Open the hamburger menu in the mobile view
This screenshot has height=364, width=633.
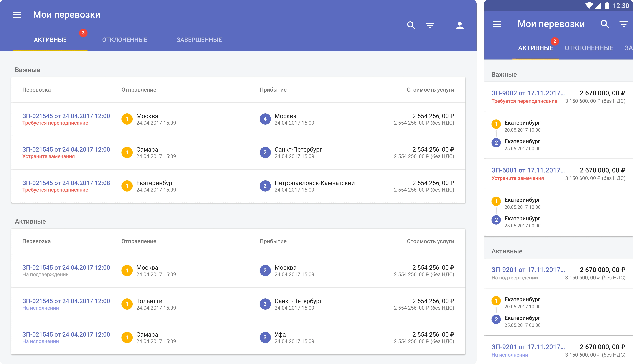497,24
